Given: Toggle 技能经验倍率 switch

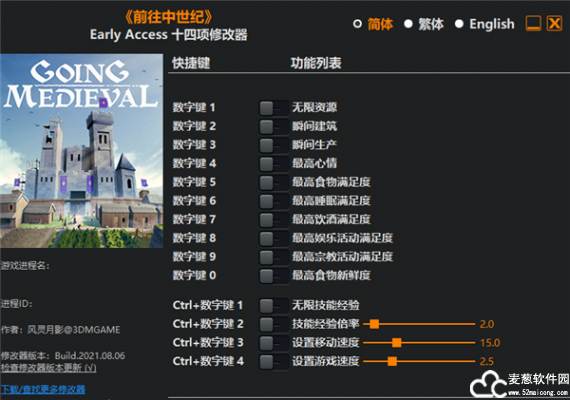Looking at the screenshot, I should pos(274,324).
